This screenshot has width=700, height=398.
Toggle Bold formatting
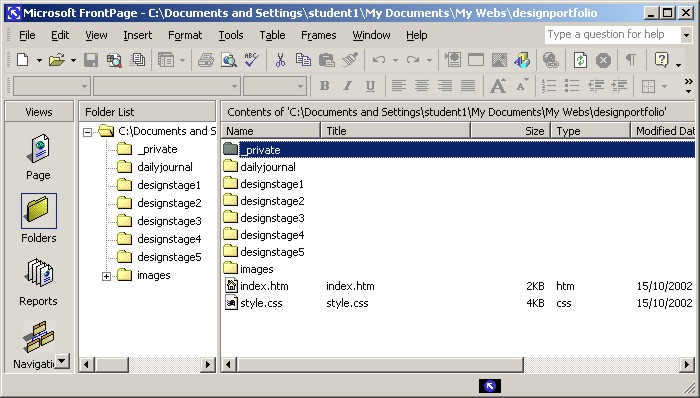[325, 86]
